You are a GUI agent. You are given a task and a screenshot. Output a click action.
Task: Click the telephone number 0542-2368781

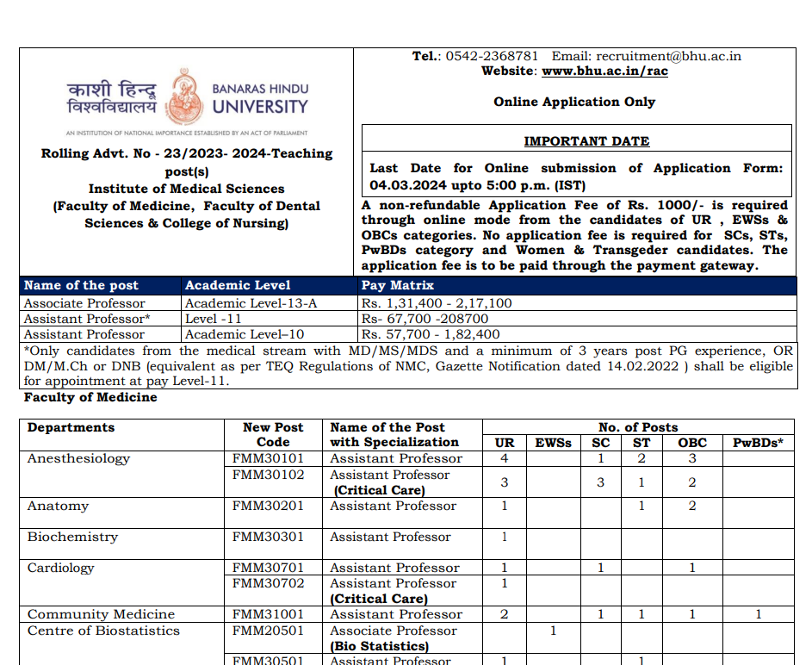492,56
